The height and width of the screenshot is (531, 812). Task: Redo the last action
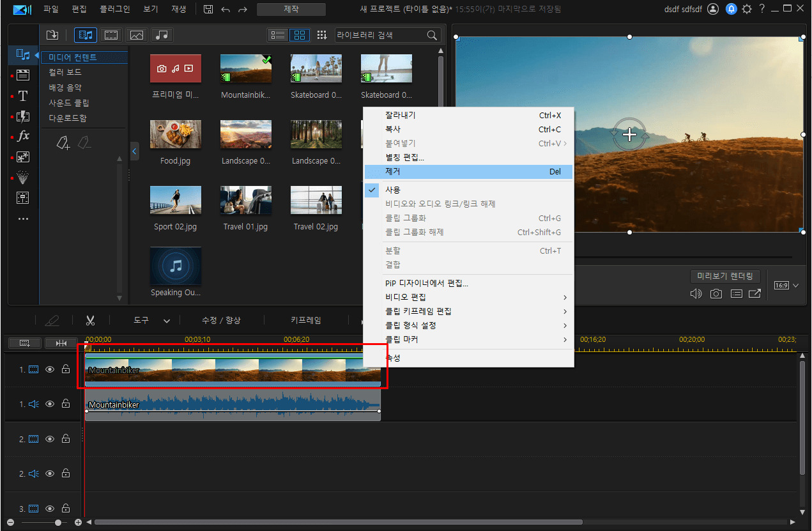click(243, 10)
